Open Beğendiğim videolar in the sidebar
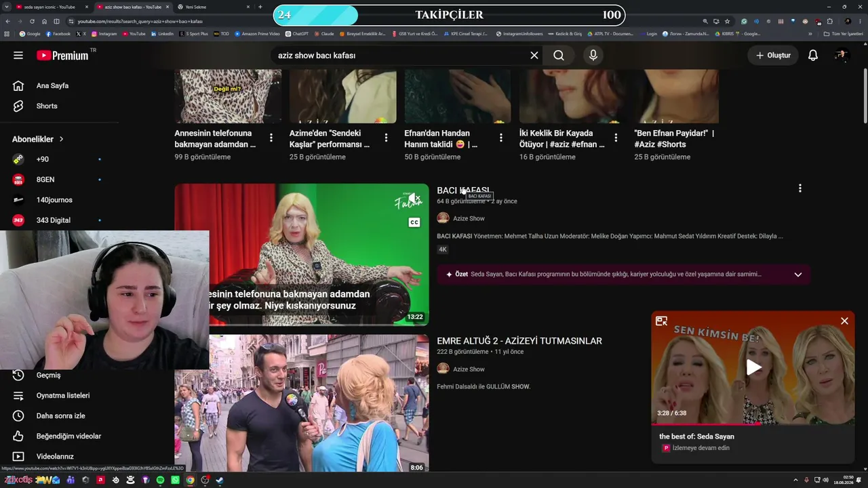The image size is (868, 488). [x=68, y=436]
